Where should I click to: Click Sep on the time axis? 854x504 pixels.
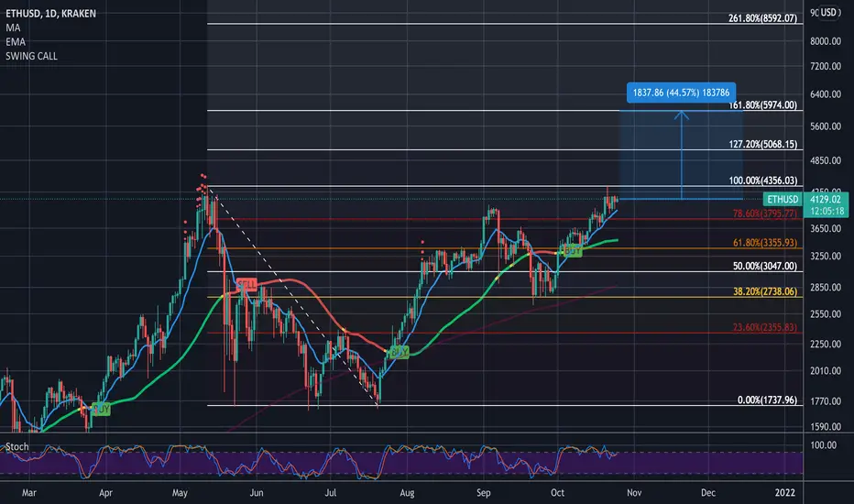483,493
